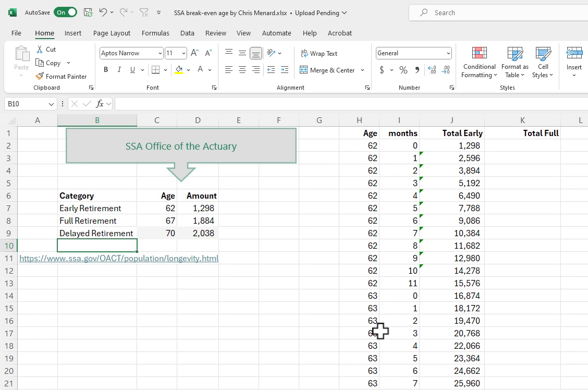Click the Cut scissors icon
588x390 pixels.
[x=40, y=49]
